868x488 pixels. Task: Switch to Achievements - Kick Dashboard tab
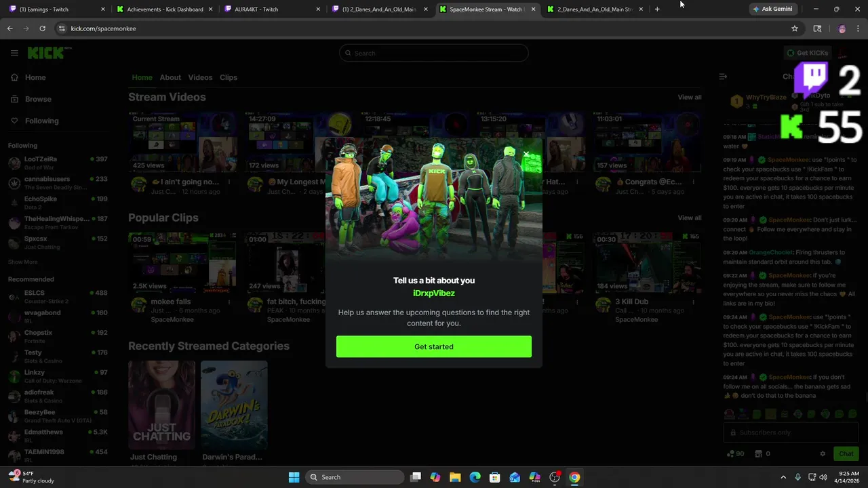165,9
